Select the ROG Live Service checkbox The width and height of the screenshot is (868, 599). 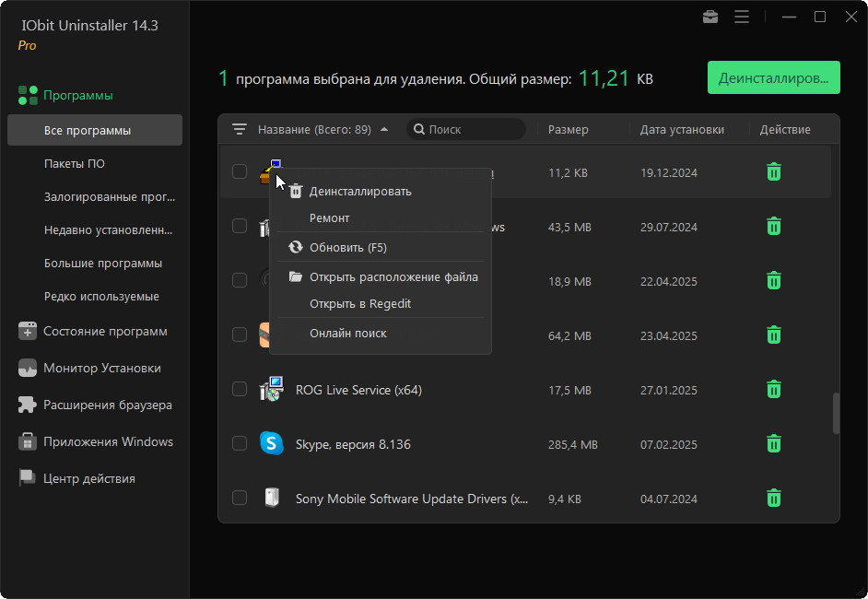point(240,389)
